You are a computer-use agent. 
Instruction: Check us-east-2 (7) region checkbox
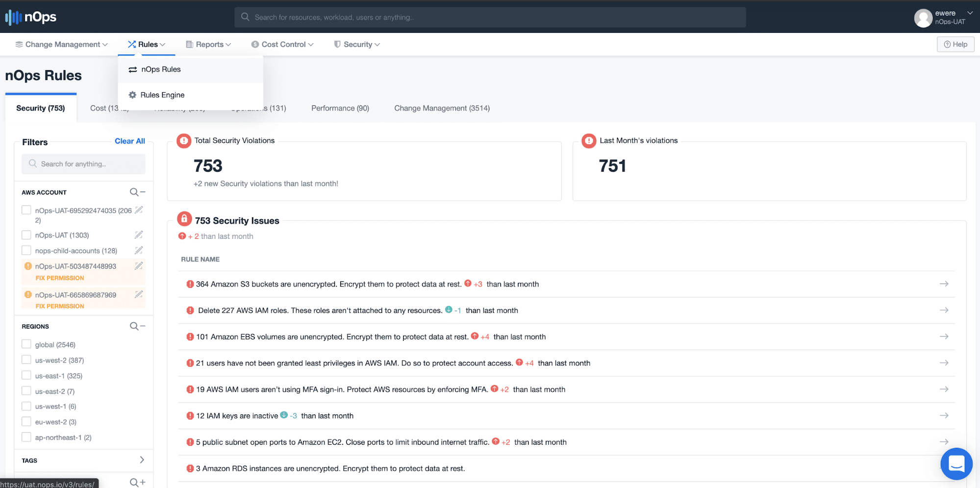point(26,391)
